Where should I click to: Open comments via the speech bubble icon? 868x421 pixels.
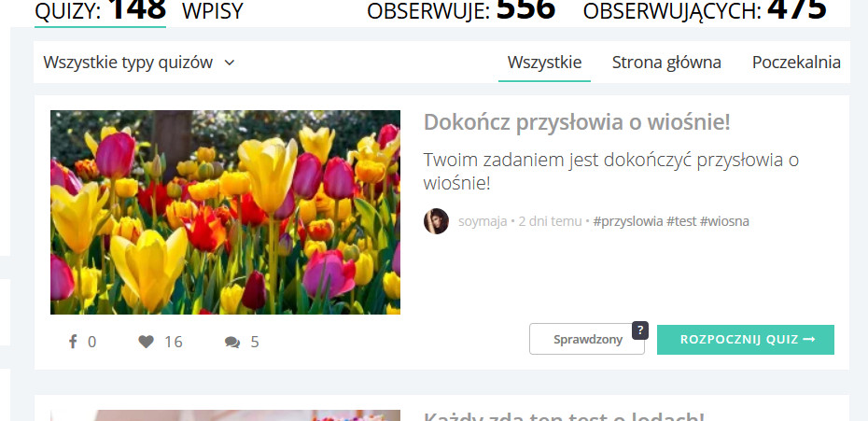click(x=232, y=342)
